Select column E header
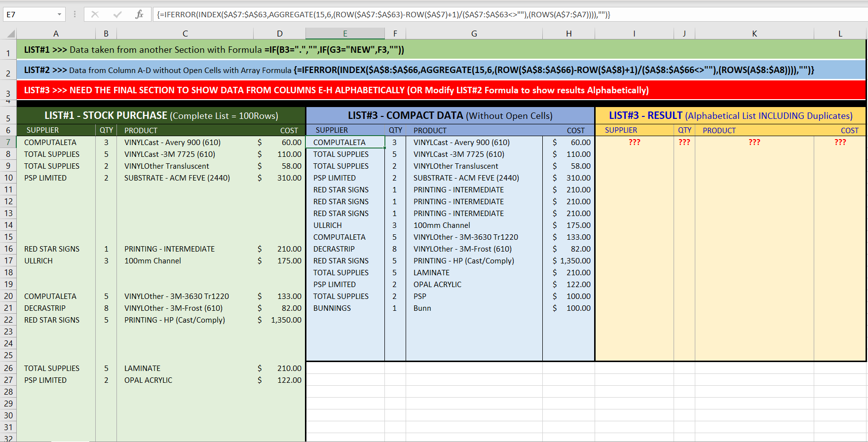Image resolution: width=868 pixels, height=442 pixels. click(345, 34)
